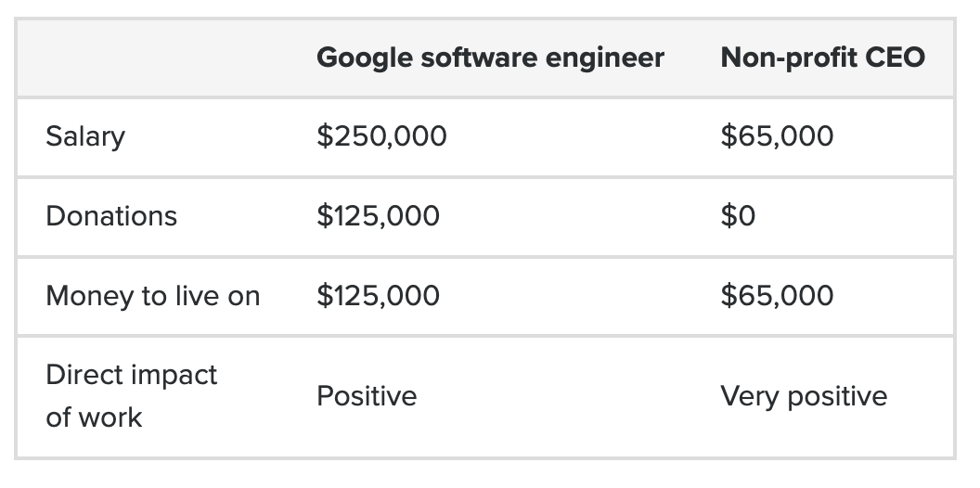Click the words of work in last row
The image size is (980, 488).
(x=94, y=417)
